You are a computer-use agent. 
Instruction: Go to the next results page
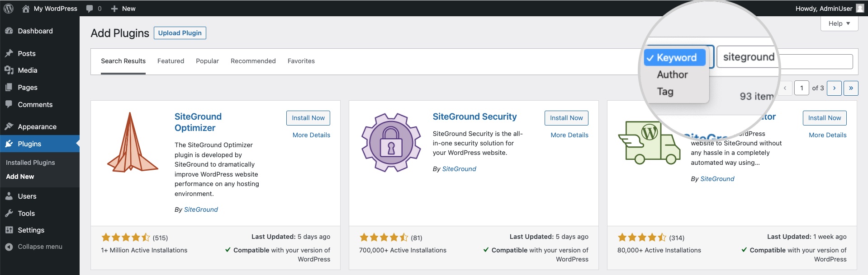pyautogui.click(x=834, y=88)
